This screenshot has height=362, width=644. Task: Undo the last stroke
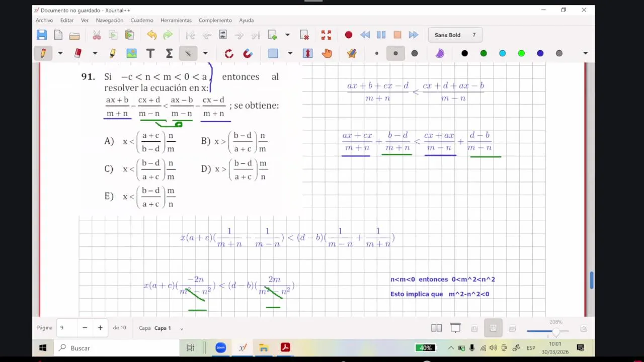coord(151,35)
